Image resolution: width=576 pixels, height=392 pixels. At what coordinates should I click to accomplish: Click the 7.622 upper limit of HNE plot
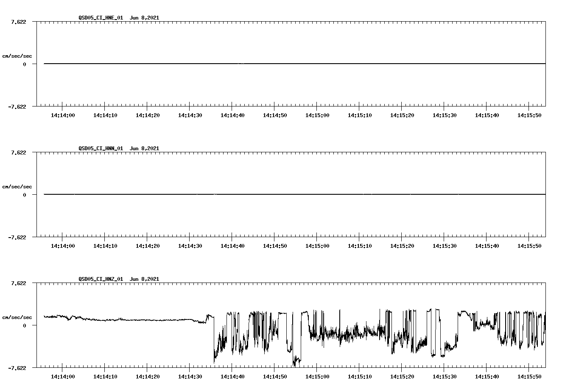coord(19,22)
